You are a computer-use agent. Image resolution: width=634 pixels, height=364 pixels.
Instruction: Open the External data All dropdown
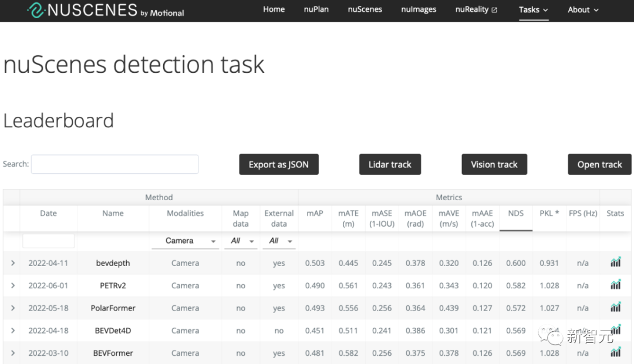coord(279,241)
